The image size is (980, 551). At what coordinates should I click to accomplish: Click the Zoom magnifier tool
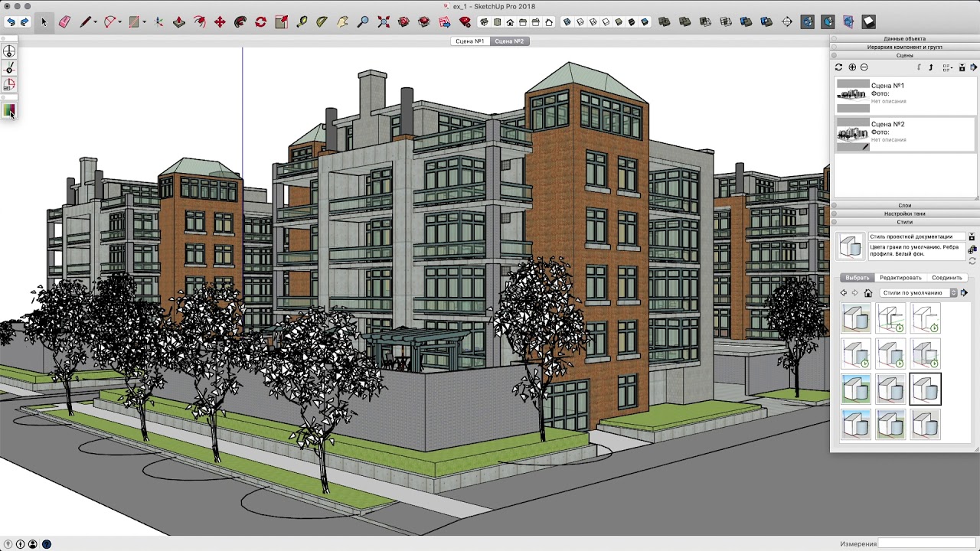click(x=363, y=22)
